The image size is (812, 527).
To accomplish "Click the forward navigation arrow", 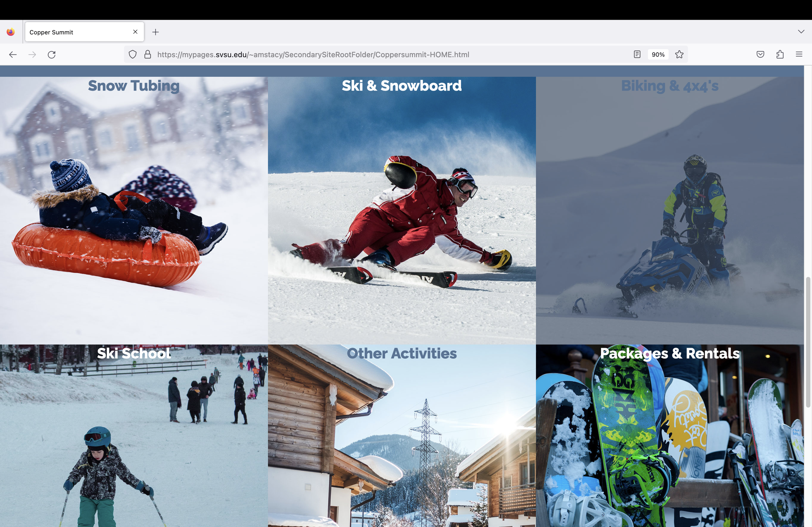I will pos(32,55).
